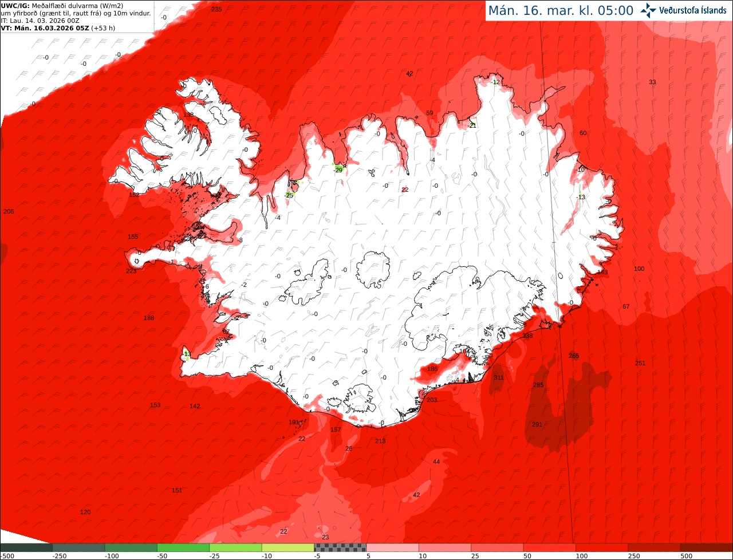Click the 250 scale label

[x=633, y=556]
